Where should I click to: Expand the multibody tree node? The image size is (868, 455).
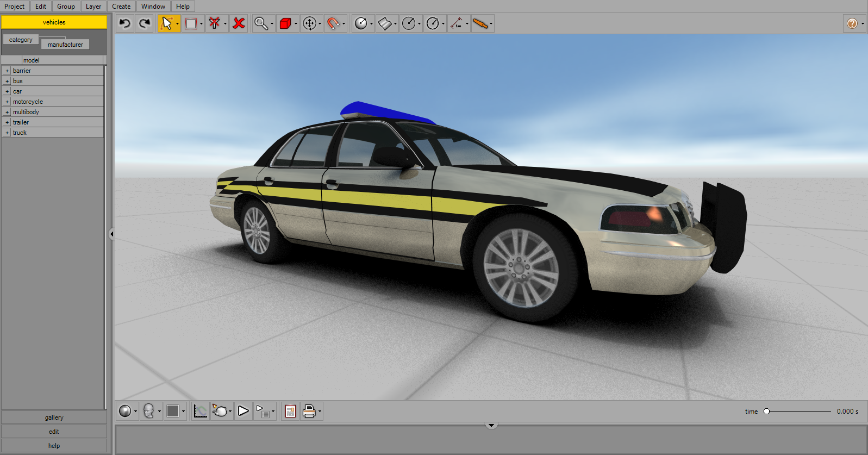coord(7,112)
